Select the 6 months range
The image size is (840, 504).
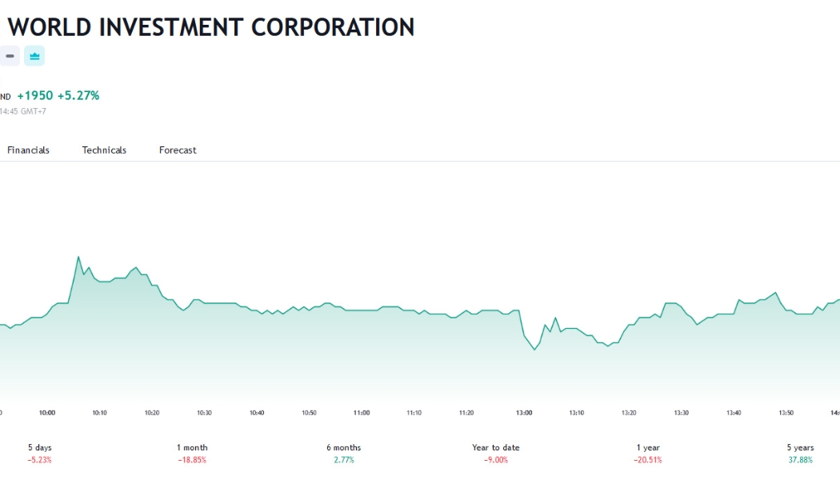343,453
